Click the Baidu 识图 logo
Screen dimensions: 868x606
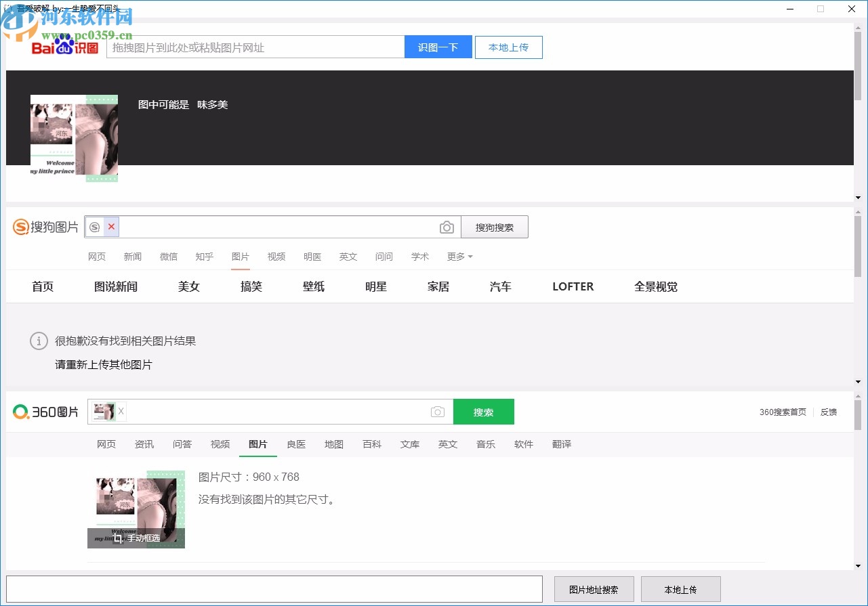(x=66, y=47)
